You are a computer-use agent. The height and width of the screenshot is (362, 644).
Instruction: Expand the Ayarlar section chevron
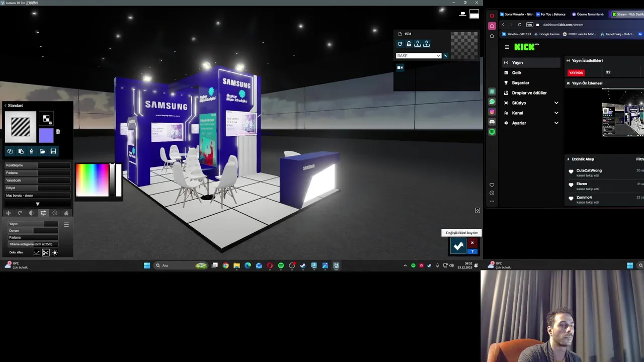pos(556,123)
